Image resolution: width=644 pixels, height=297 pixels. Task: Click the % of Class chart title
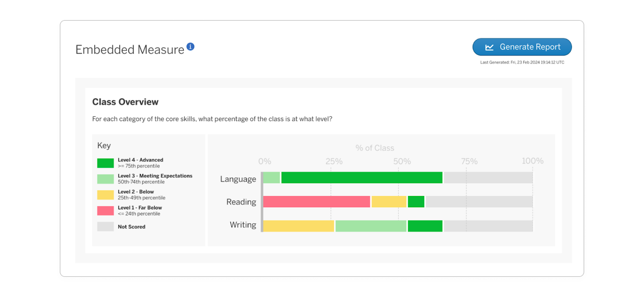point(374,148)
